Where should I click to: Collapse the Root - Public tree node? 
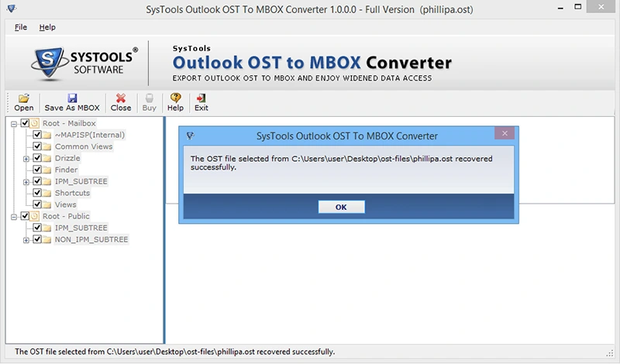tap(14, 217)
